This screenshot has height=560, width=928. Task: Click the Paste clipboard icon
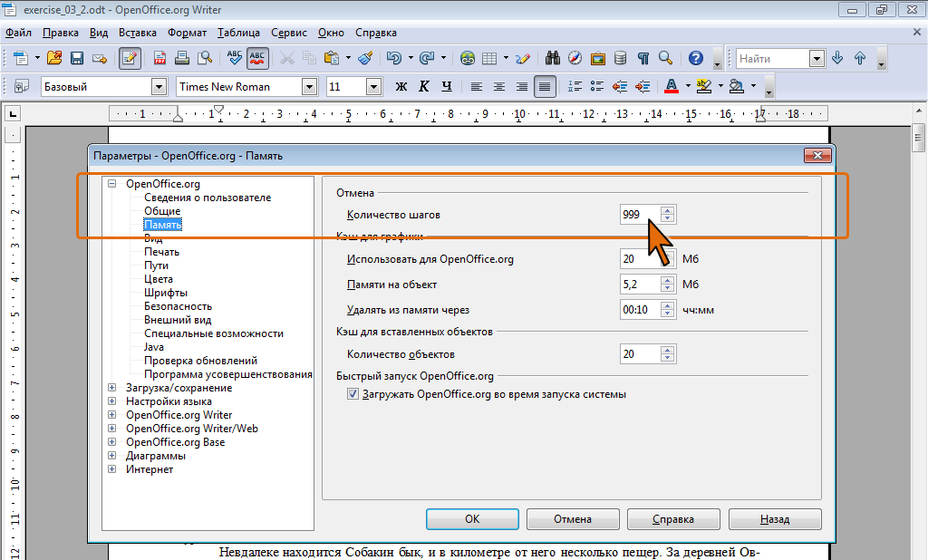(332, 58)
